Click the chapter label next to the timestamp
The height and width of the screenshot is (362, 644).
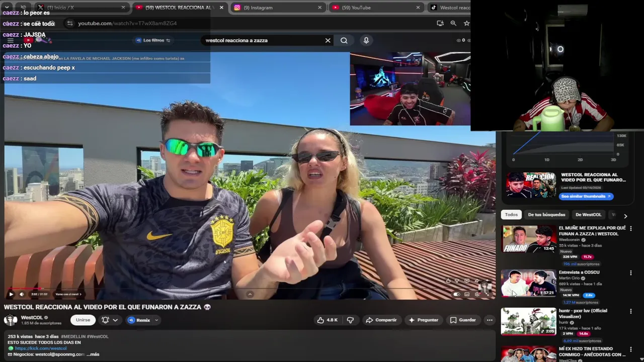pyautogui.click(x=68, y=294)
